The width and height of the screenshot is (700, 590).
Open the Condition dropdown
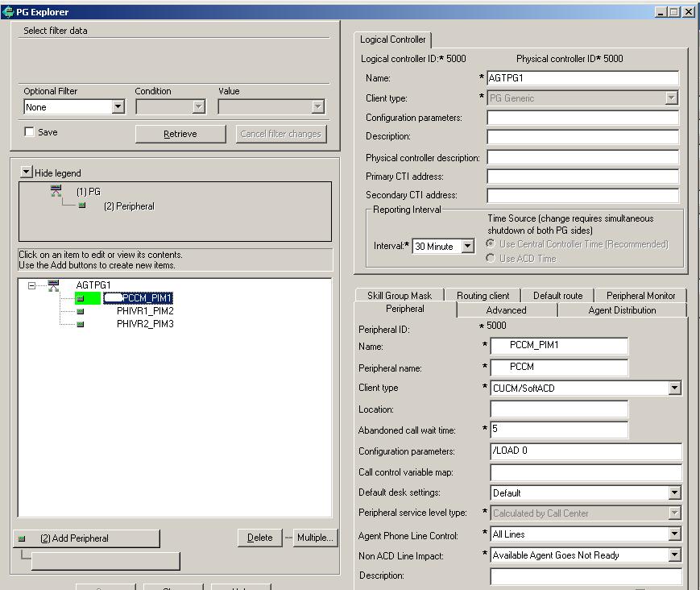click(x=199, y=106)
